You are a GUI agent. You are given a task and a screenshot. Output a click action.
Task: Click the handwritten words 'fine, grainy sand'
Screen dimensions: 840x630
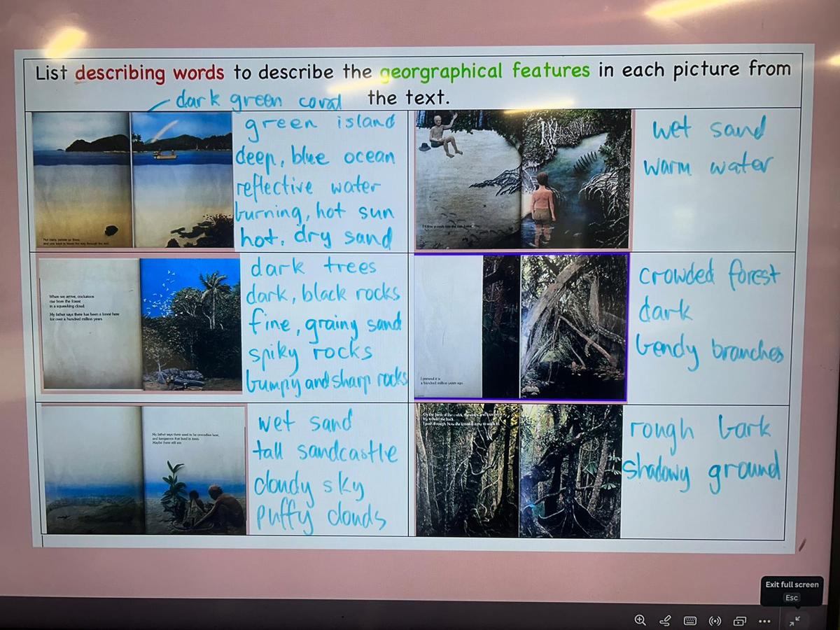[x=324, y=324]
